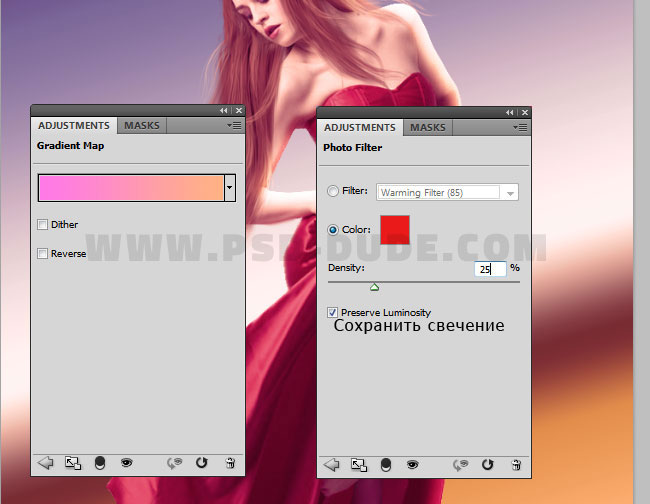Close the Gradient Map adjustments panel
Image resolution: width=650 pixels, height=504 pixels.
[239, 111]
